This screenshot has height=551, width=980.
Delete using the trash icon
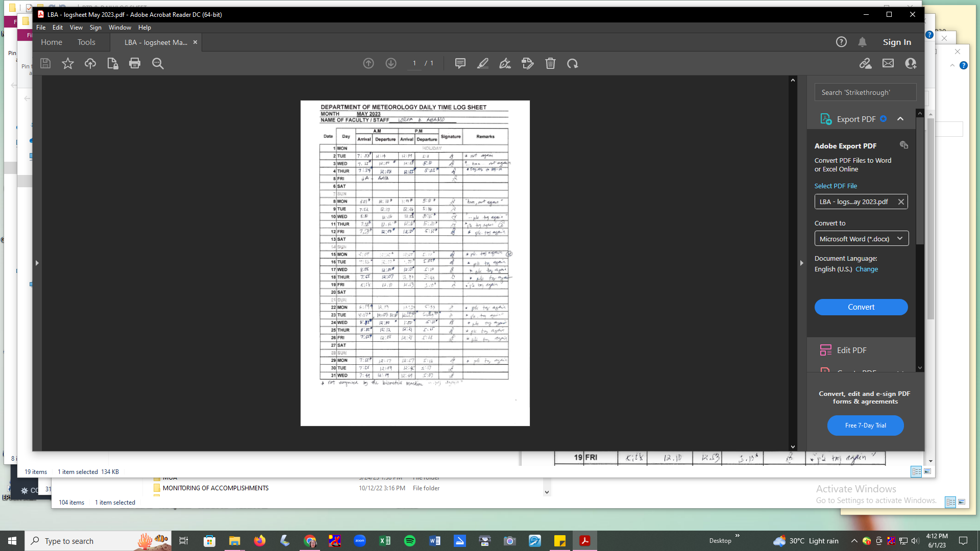[550, 63]
